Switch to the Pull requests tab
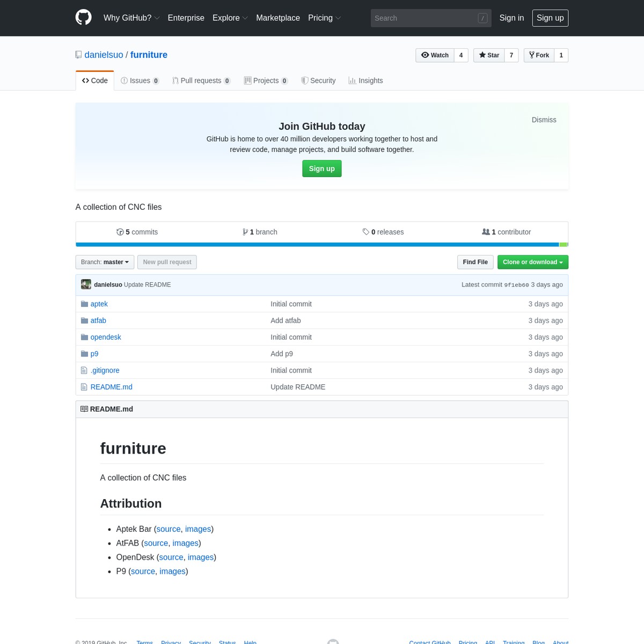 [x=201, y=80]
